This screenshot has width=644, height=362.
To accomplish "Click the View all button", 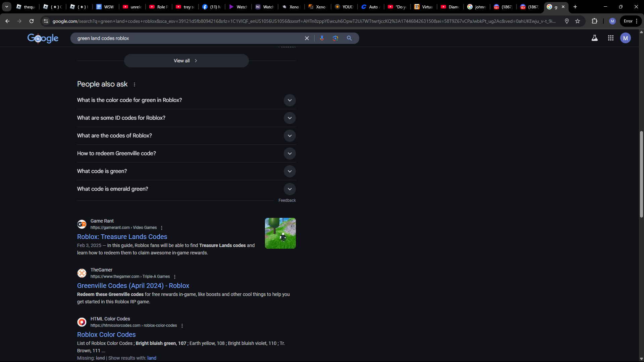I will 186,61.
